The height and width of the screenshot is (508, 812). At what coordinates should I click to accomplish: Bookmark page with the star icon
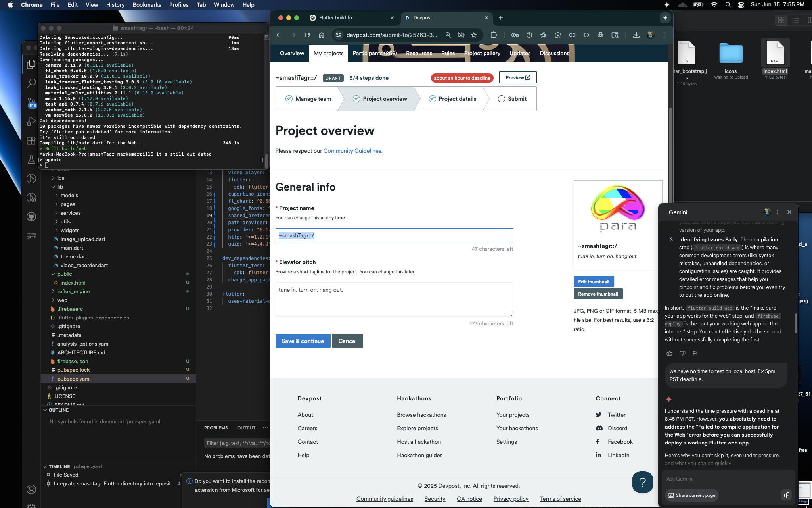coord(473,35)
